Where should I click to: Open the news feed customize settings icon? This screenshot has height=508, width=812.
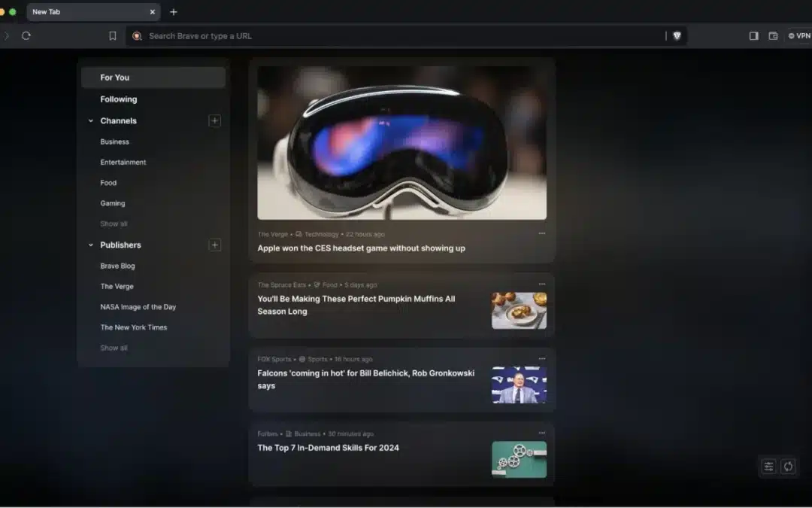[768, 467]
